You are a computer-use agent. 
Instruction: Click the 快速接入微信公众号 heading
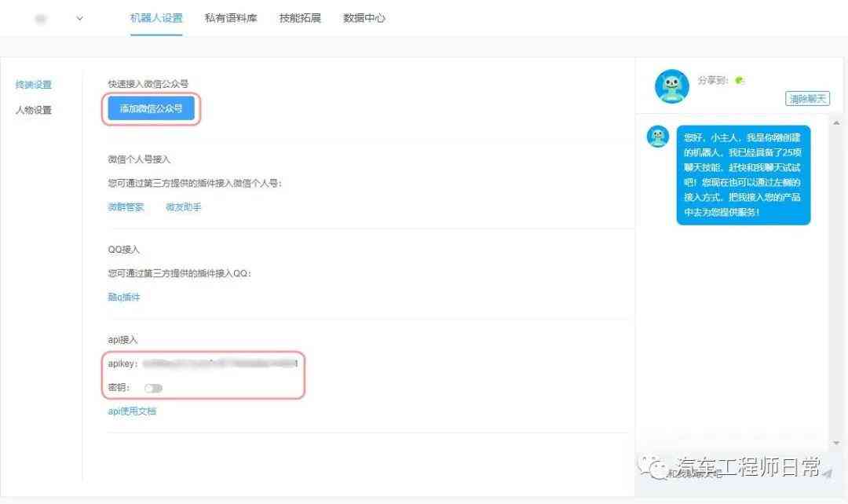pos(148,84)
